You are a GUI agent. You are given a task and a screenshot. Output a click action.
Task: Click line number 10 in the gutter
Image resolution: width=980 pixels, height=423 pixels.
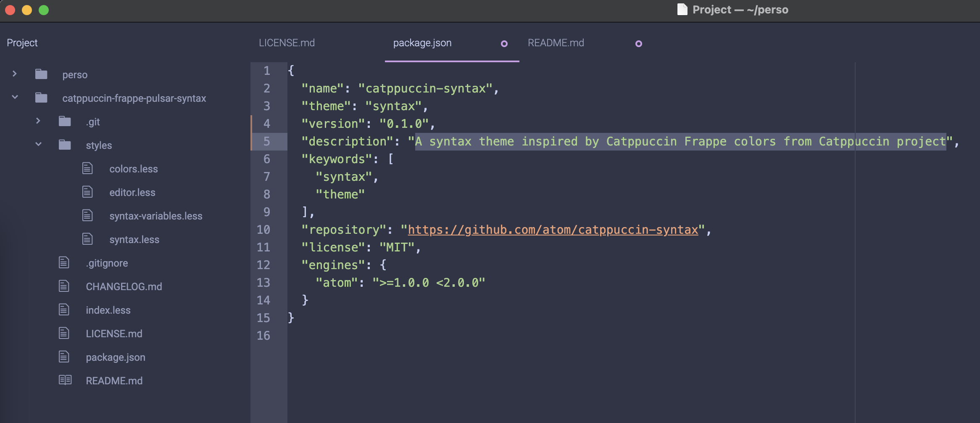pos(263,230)
